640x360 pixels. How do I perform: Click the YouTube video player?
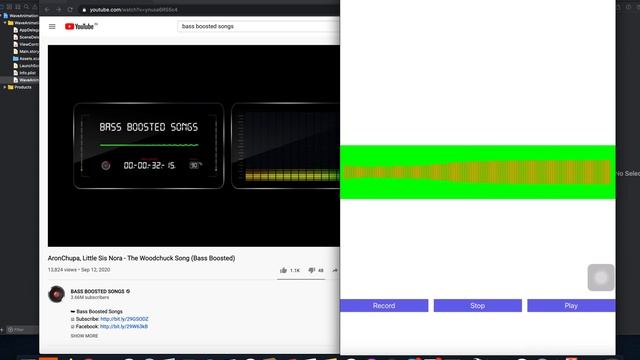tap(193, 146)
